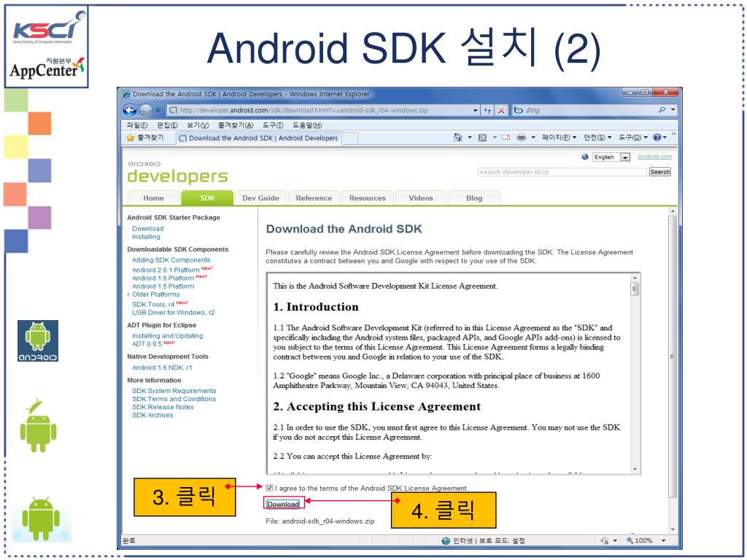The image size is (747, 560).
Task: Switch to the Home tab
Action: click(x=153, y=198)
